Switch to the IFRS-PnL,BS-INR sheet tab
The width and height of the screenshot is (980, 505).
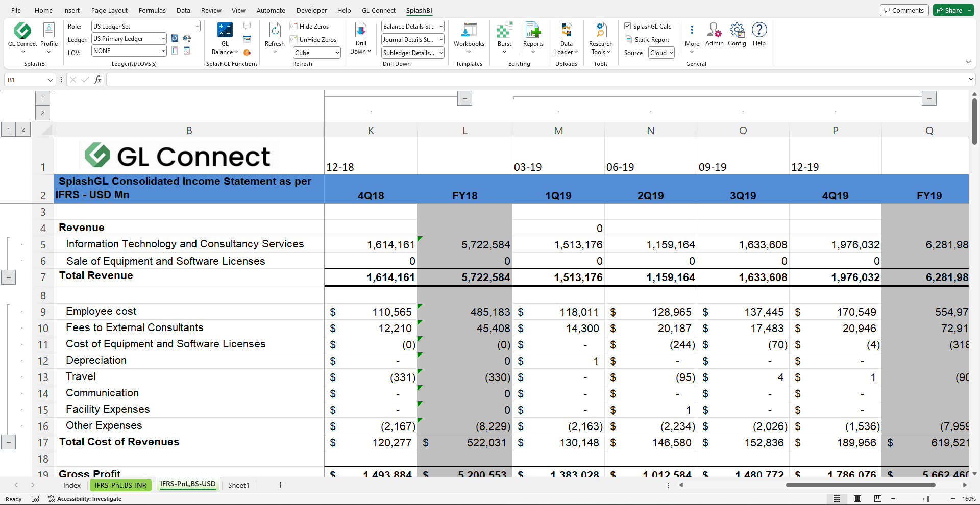click(x=120, y=485)
